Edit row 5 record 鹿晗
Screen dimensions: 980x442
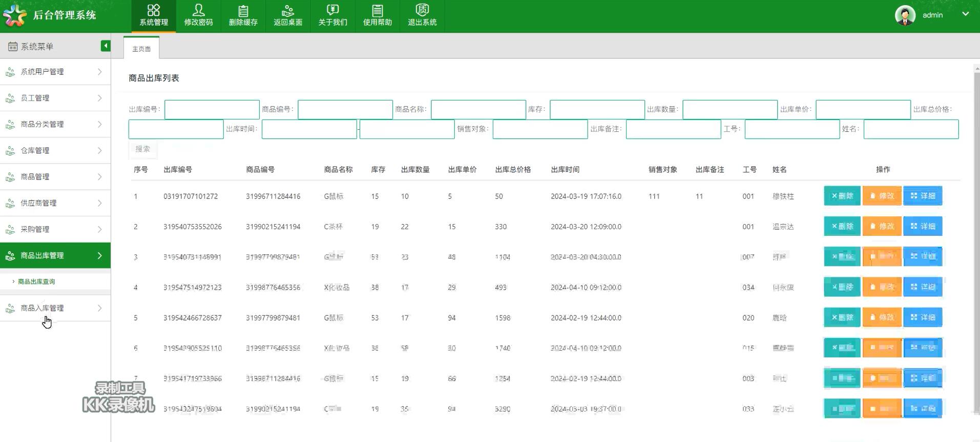coord(882,317)
